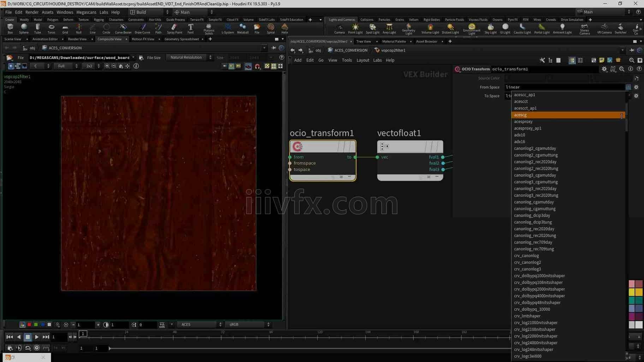The image size is (644, 362).
Task: Switch to the Material Palette tab
Action: 394,41
